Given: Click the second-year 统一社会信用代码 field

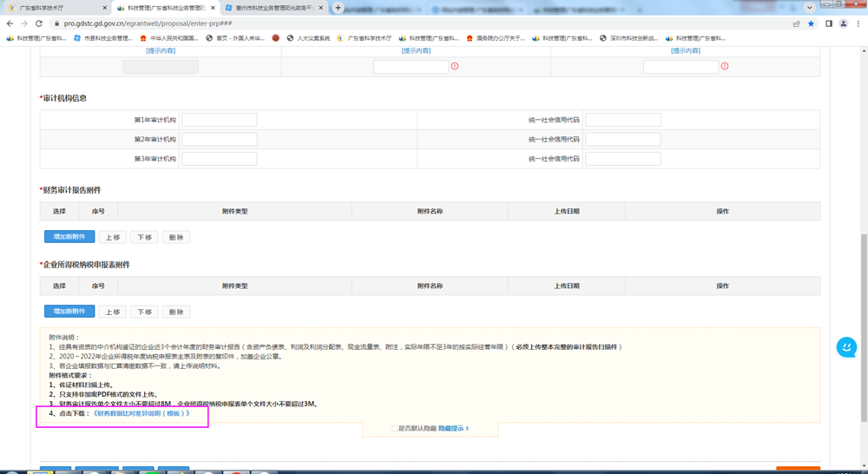Looking at the screenshot, I should 622,139.
